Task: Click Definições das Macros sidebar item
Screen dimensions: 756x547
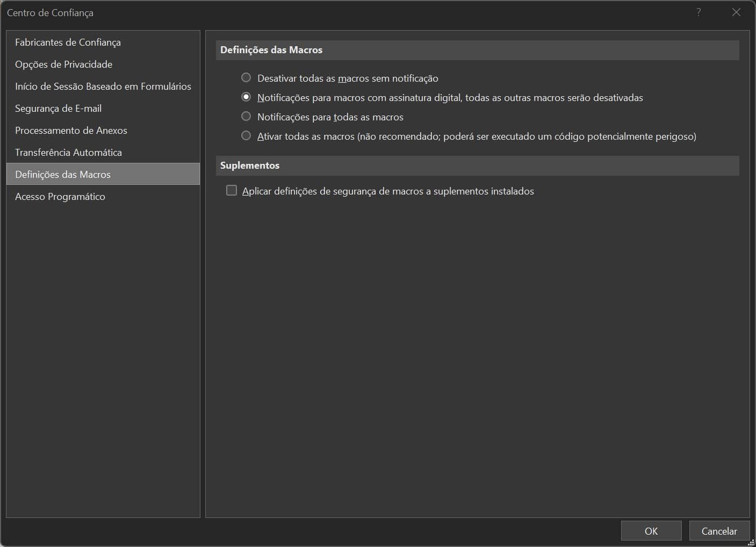Action: click(x=63, y=175)
